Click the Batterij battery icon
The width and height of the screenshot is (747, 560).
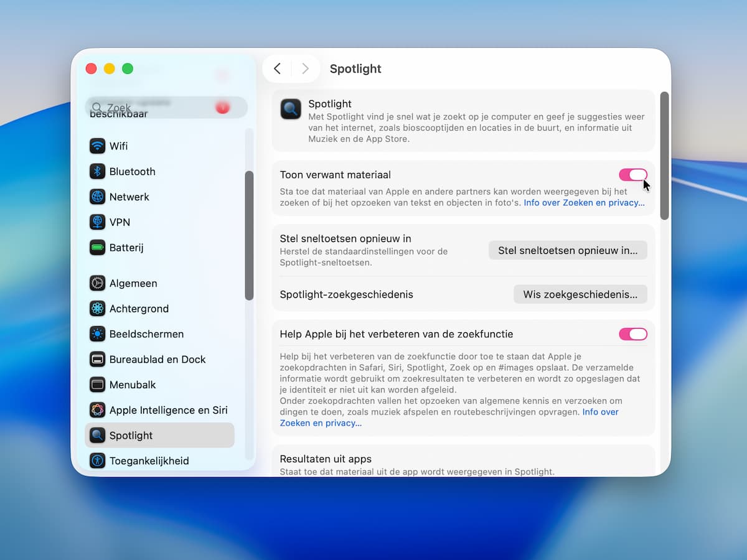coord(97,248)
